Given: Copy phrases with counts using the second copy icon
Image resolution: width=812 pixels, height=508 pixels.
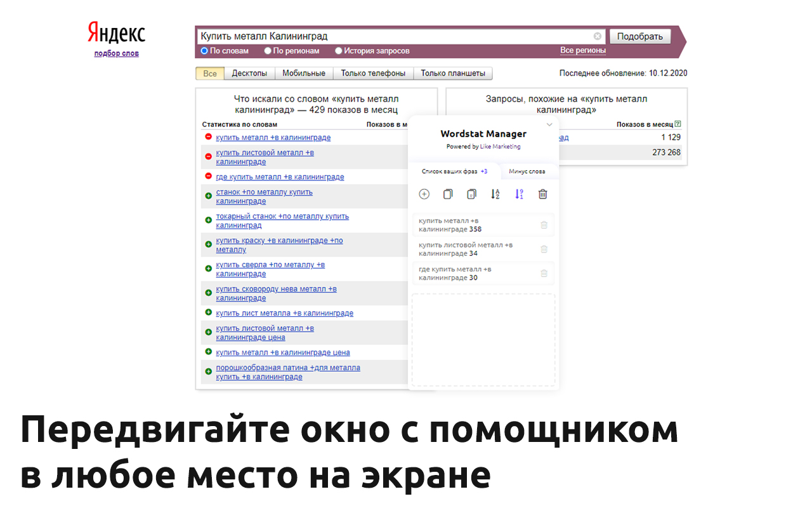Looking at the screenshot, I should coord(471,194).
